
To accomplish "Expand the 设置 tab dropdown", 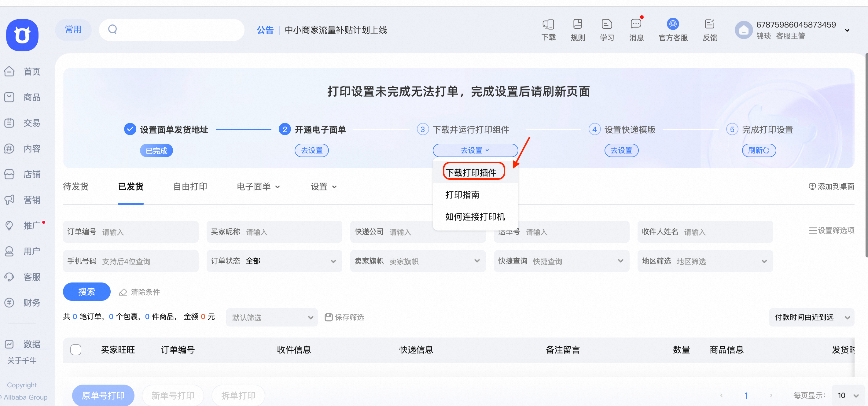I will tap(323, 187).
